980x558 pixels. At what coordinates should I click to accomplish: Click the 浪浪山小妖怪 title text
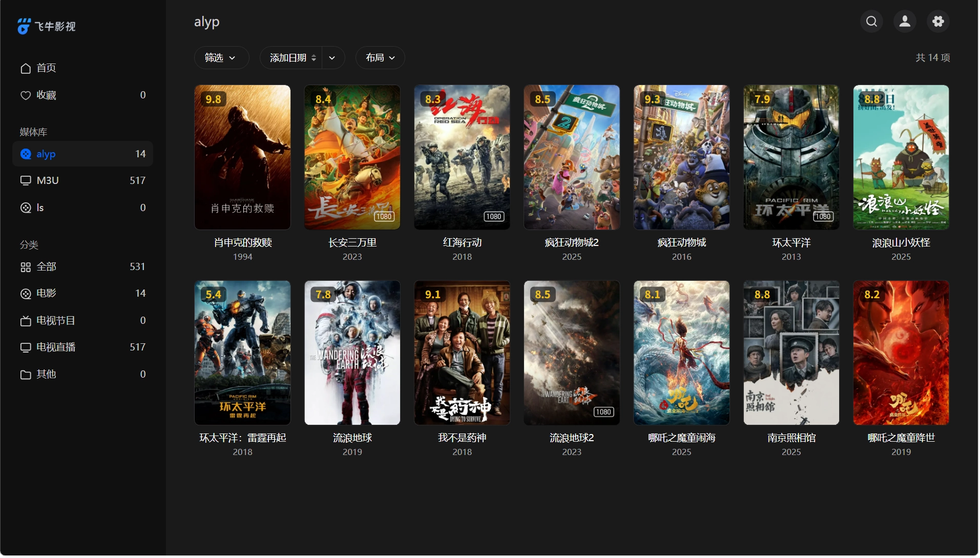901,243
